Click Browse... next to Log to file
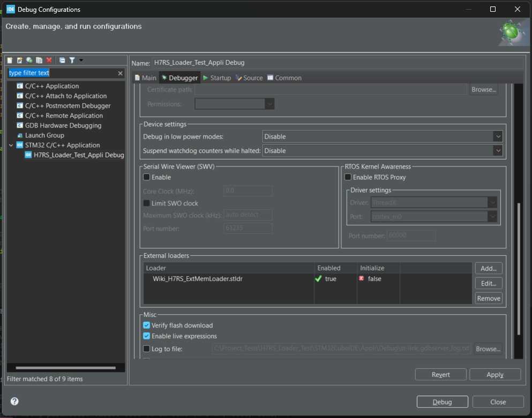Viewport: 532px width, 418px height. pos(488,348)
